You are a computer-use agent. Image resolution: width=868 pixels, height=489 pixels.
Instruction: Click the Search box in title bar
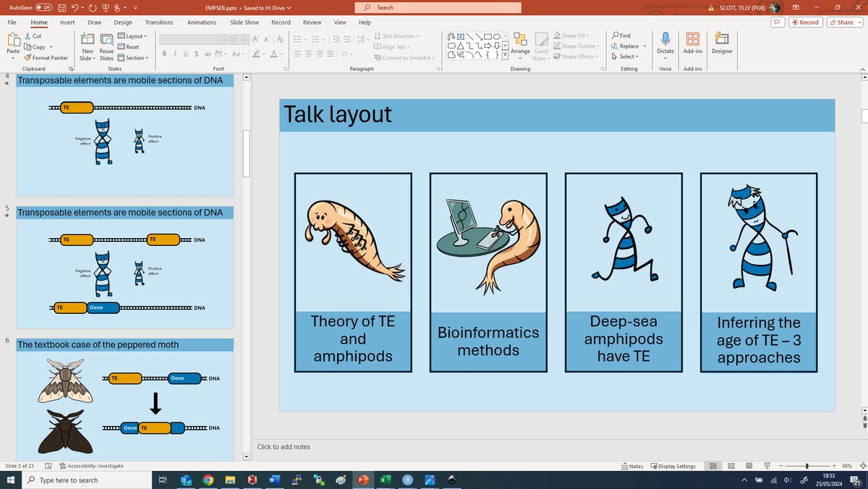coord(438,7)
